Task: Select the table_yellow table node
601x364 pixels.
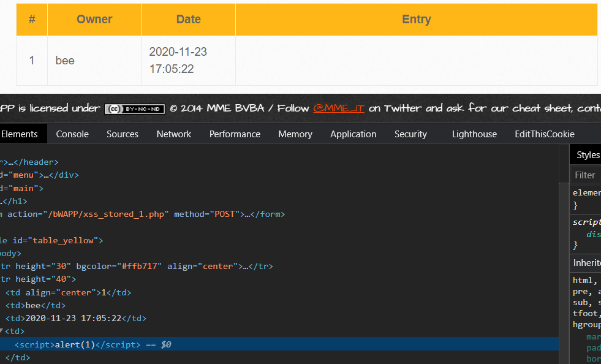Action: 51,240
